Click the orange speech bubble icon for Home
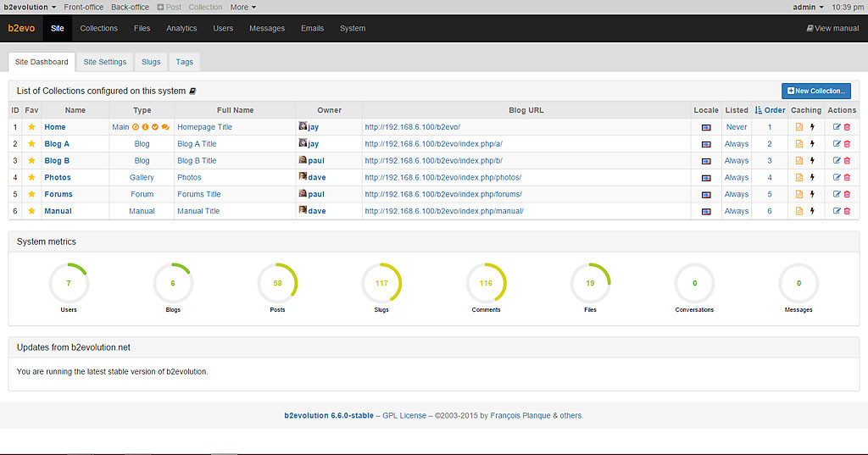This screenshot has width=868, height=455. [x=165, y=127]
